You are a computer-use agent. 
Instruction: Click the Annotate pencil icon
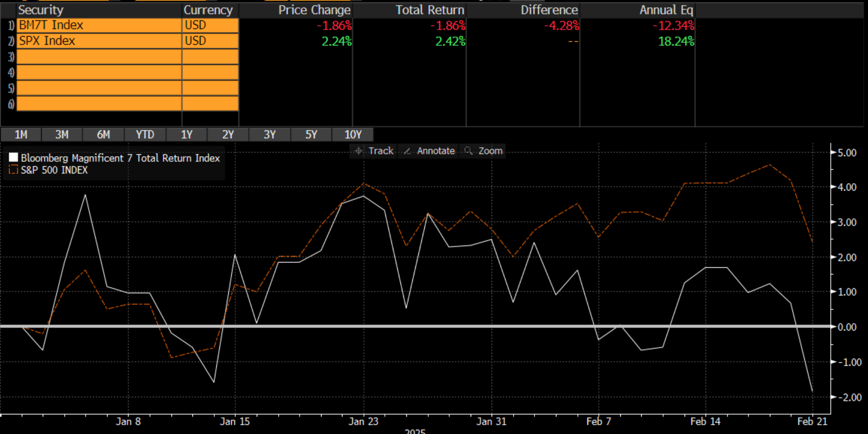click(407, 151)
